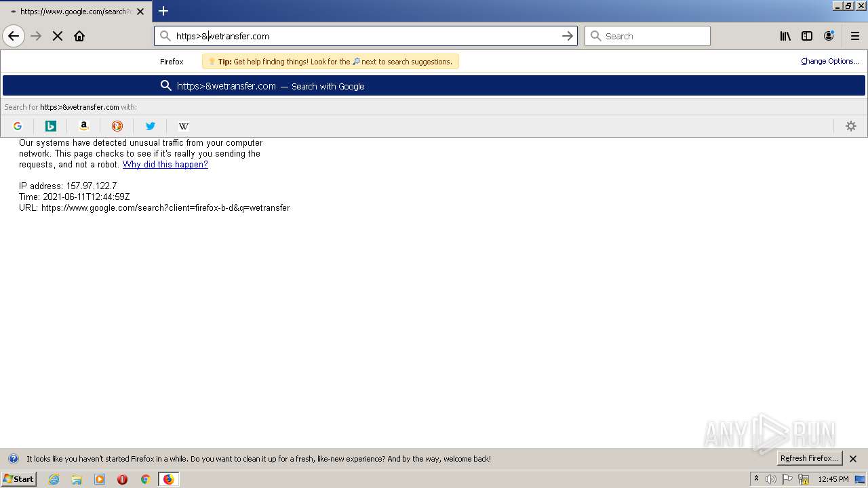Close the google.com search tab
Screen dimensions: 868x488
pos(141,12)
